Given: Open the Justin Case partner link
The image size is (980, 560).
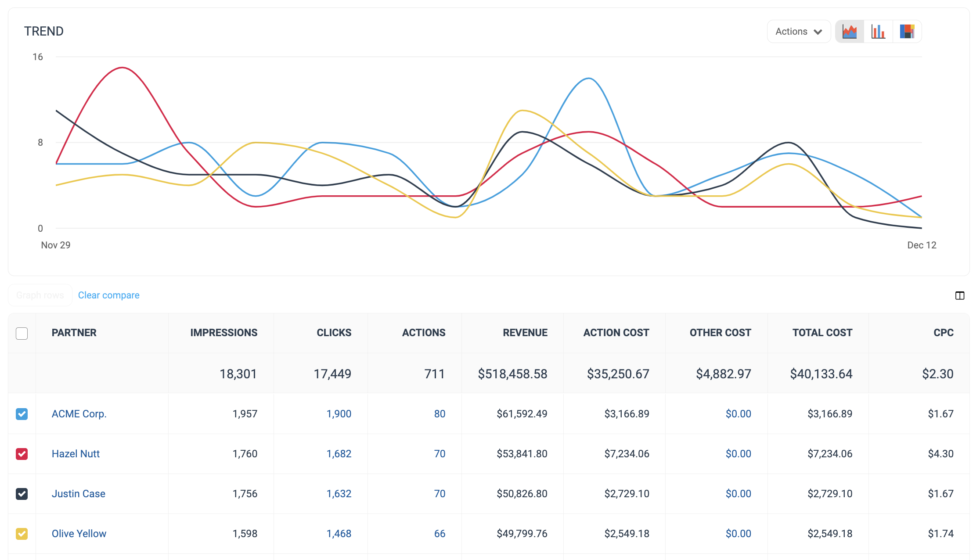Looking at the screenshot, I should [x=79, y=494].
